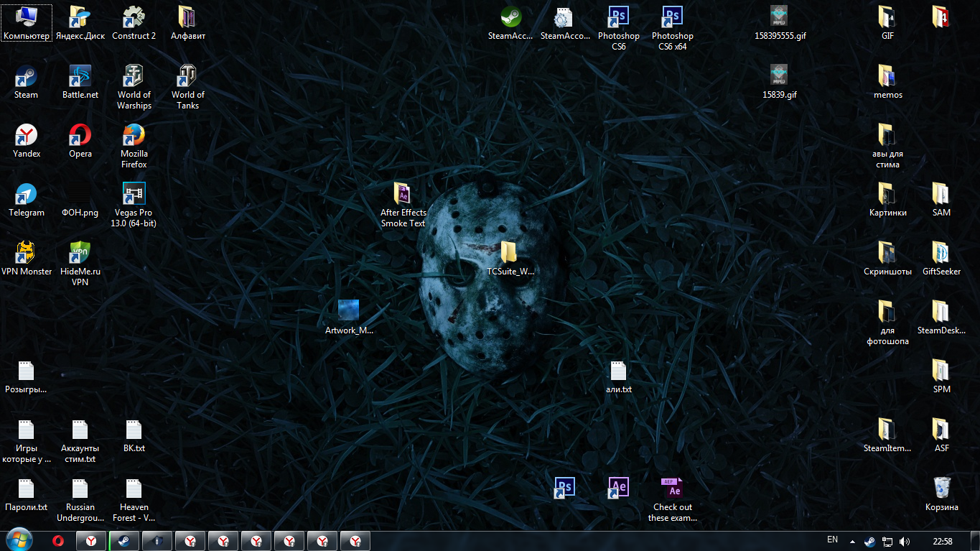Image resolution: width=980 pixels, height=551 pixels.
Task: Click the Steam icon in the system tray
Action: pos(869,541)
